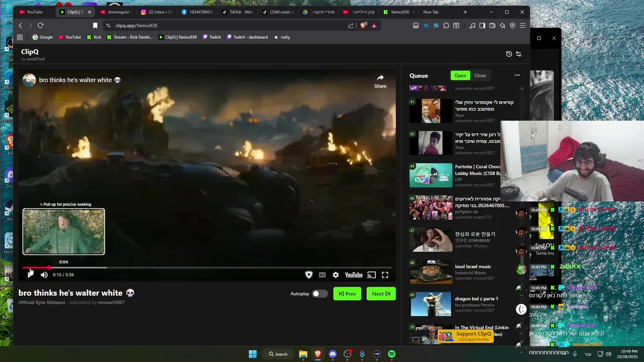
Task: Click the taskbar clock showing 10:49 PM
Action: [x=628, y=354]
